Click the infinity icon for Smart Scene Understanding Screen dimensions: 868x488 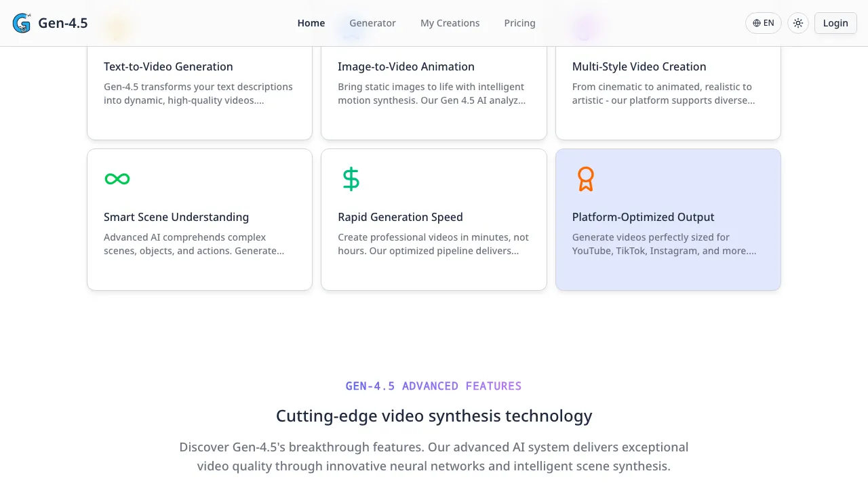coord(117,179)
